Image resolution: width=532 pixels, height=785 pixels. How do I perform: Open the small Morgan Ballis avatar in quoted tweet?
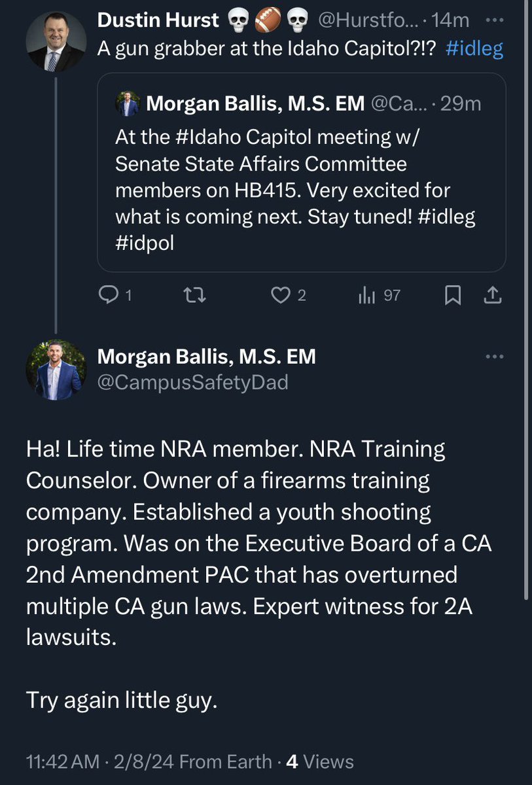128,103
